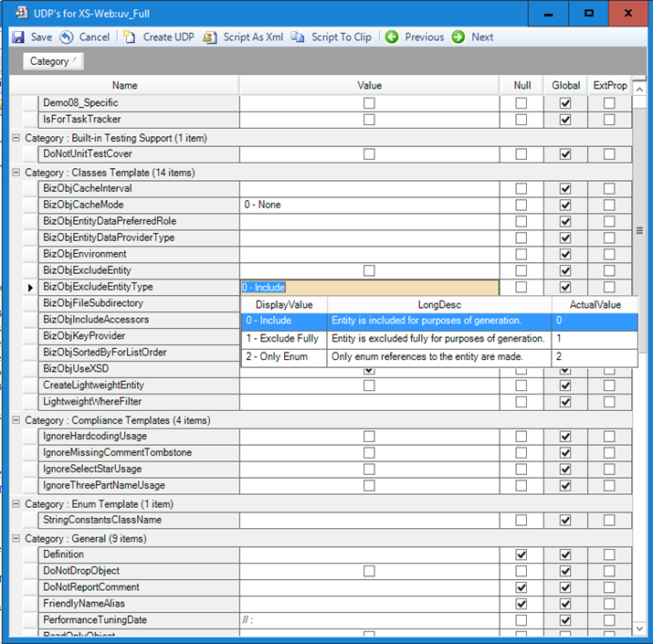Go to Previous object text
Viewport: 653px width, 644px height.
coord(425,37)
